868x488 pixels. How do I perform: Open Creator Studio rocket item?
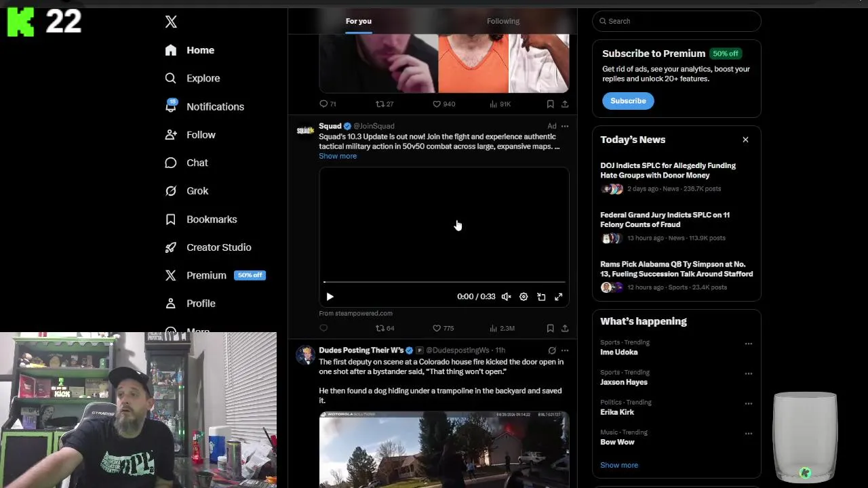coord(208,247)
